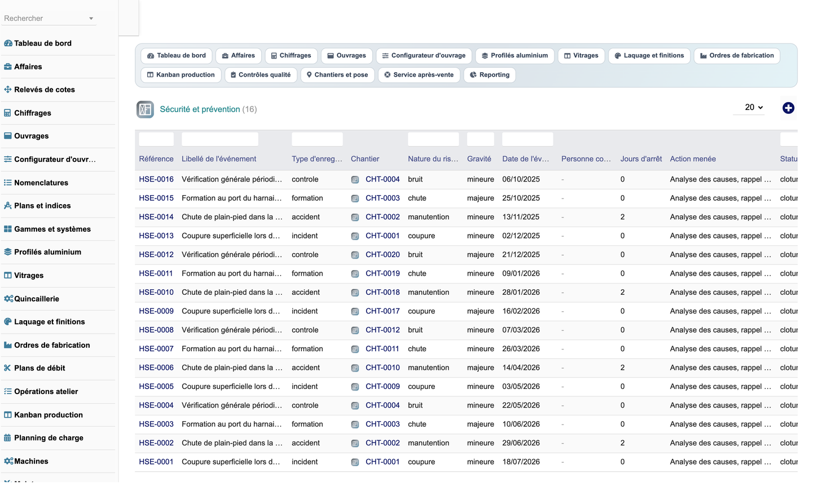Open record HSE-0016

point(156,179)
